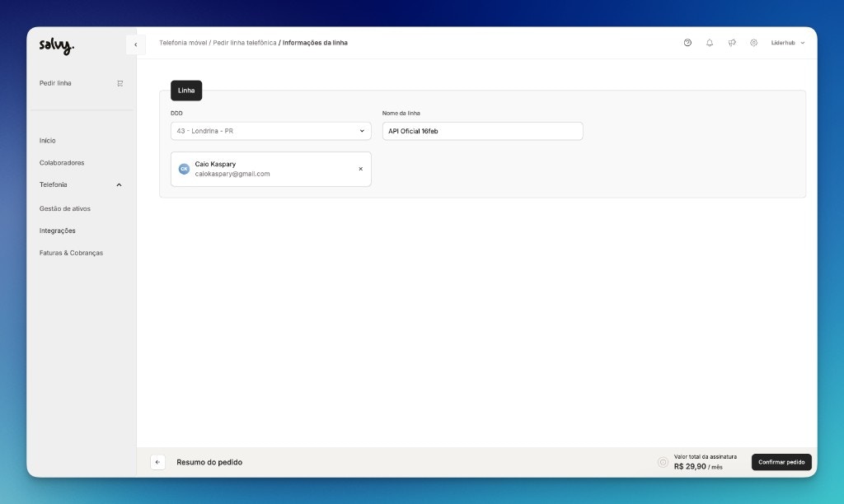Click the Pedir linha telefônica breadcrumb
This screenshot has width=844, height=504.
coord(244,43)
